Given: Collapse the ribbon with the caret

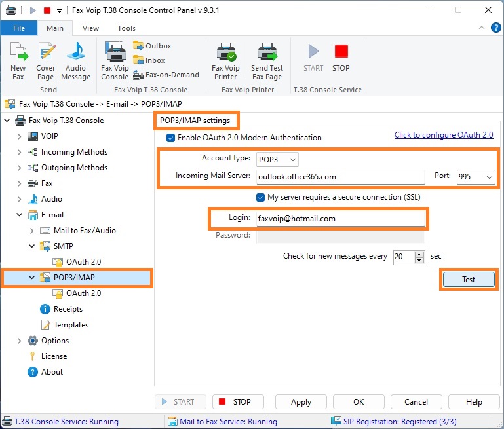Looking at the screenshot, I should [482, 28].
